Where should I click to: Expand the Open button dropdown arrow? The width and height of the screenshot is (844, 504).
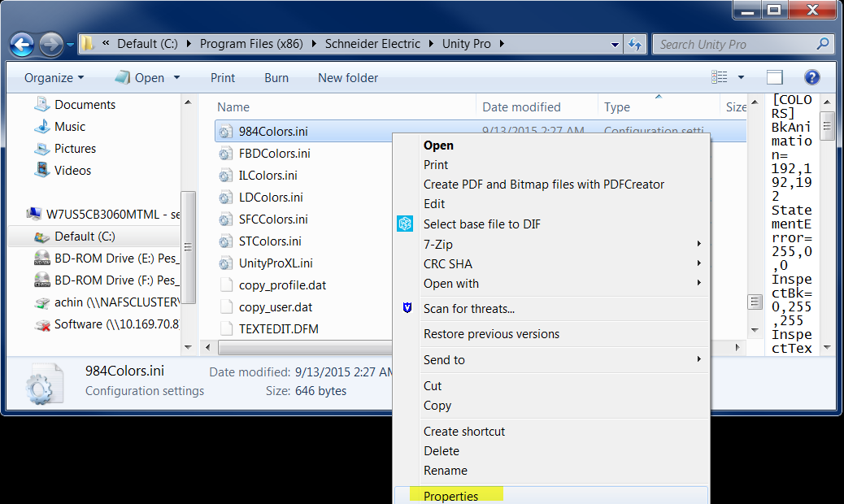tap(176, 78)
